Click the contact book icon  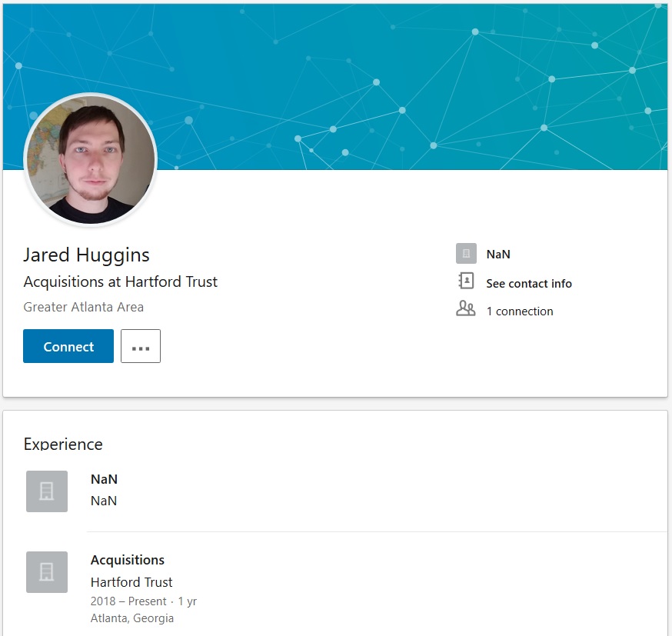[466, 281]
